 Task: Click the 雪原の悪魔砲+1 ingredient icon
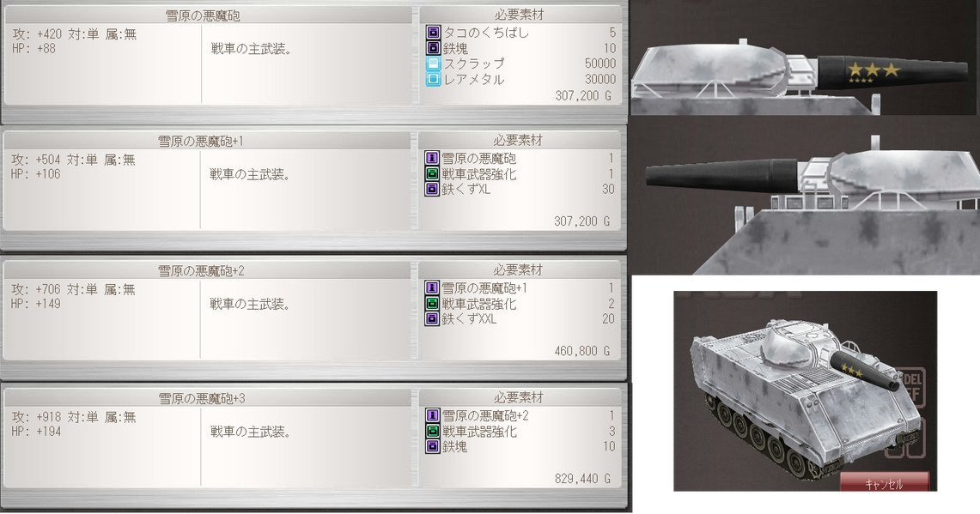click(432, 288)
